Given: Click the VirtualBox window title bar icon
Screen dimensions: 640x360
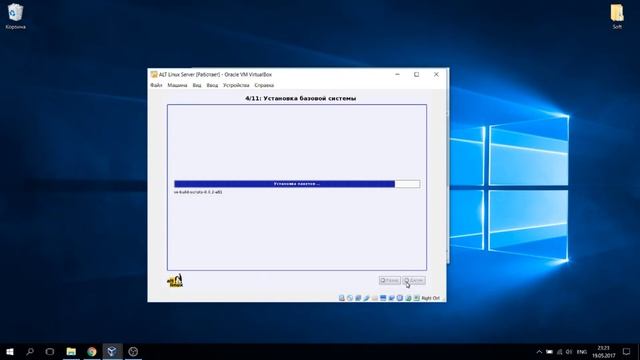Looking at the screenshot, I should tap(154, 74).
